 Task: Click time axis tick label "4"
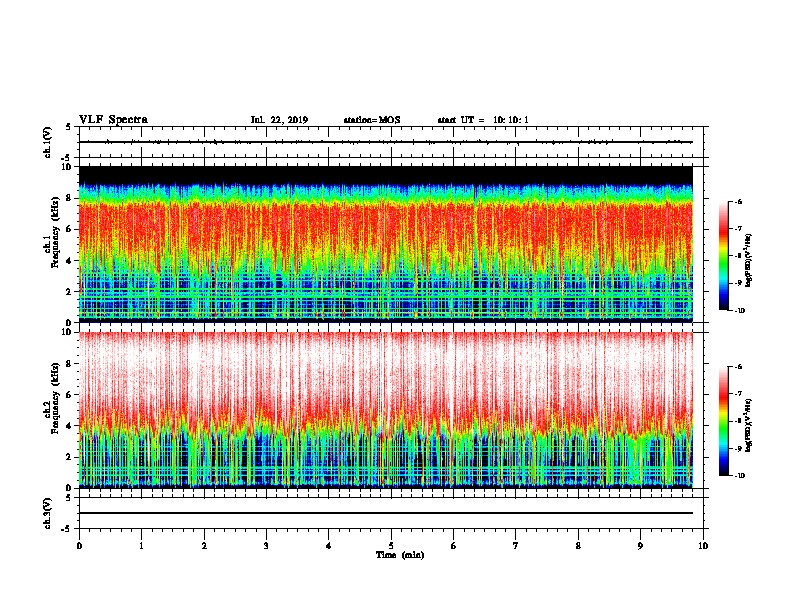(x=329, y=546)
